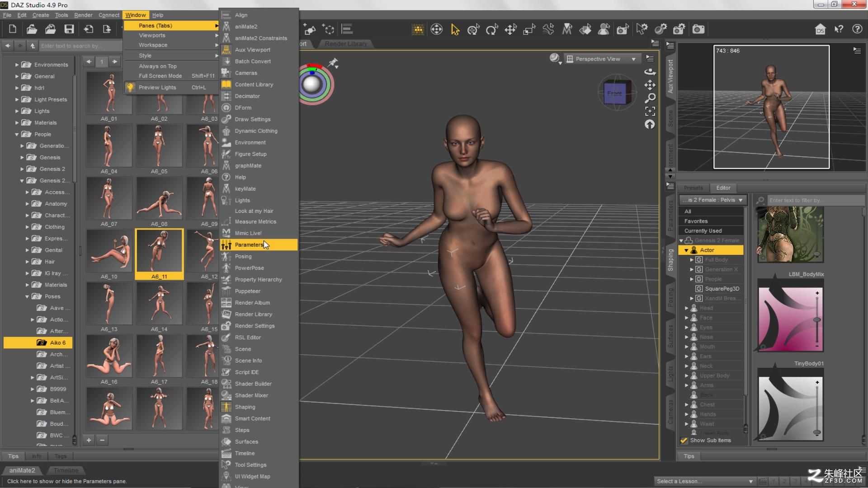Adjust the LBM_BodyMix slider
This screenshot has height=488, width=868.
[817, 319]
